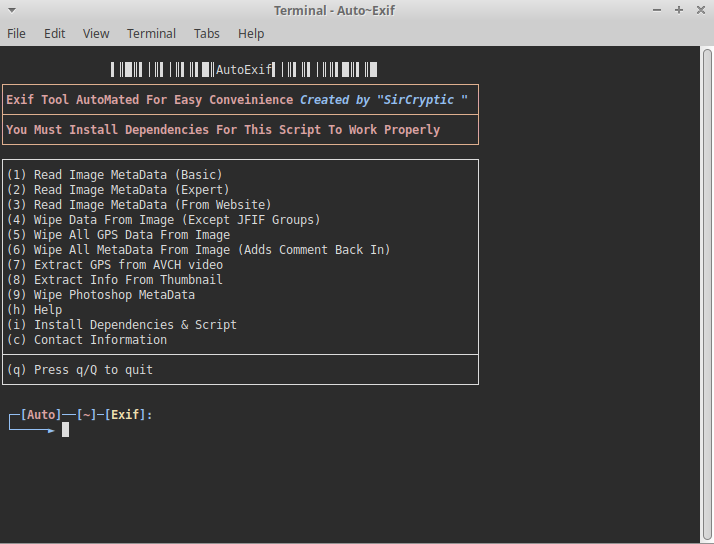Click the "Read Image MetaData (Expert)" line
714x544 pixels.
tap(117, 190)
